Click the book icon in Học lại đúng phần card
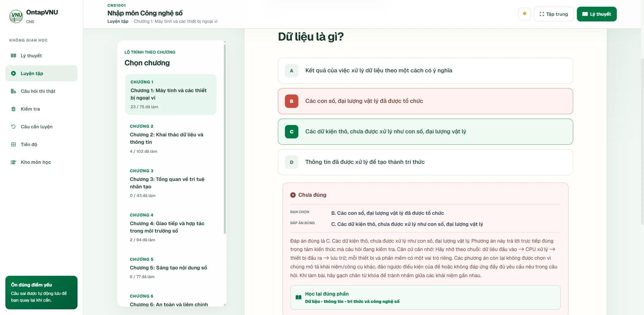This screenshot has width=644, height=315. (298, 297)
